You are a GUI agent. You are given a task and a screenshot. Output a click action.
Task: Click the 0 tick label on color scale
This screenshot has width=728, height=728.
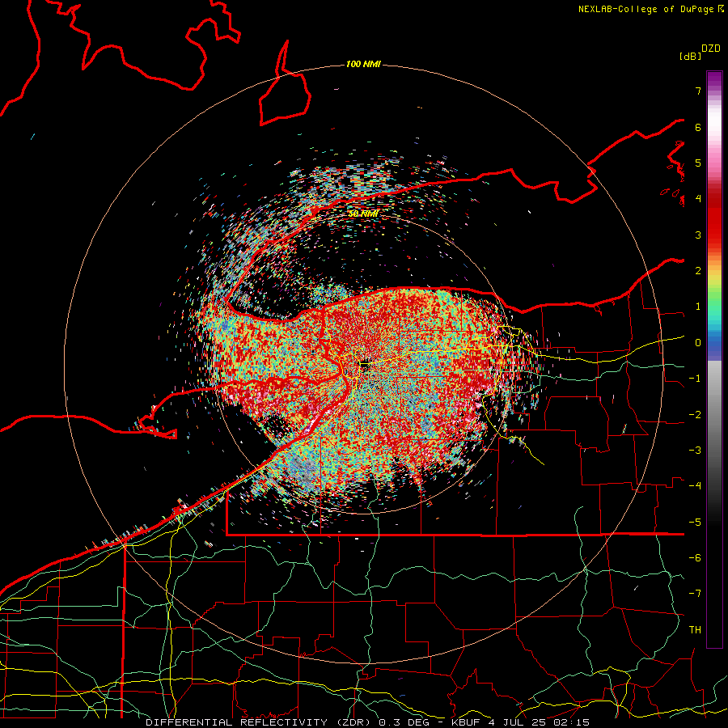pyautogui.click(x=698, y=343)
